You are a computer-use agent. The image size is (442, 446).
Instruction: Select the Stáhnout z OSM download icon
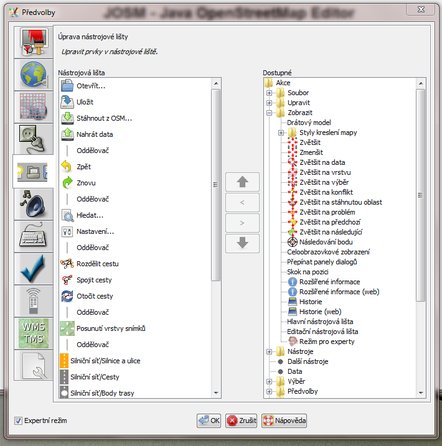click(67, 118)
